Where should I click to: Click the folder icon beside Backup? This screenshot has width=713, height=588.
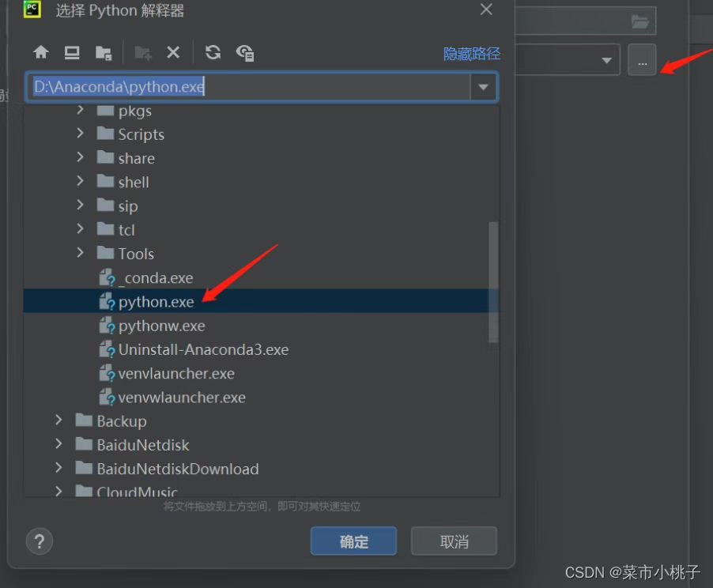click(84, 420)
